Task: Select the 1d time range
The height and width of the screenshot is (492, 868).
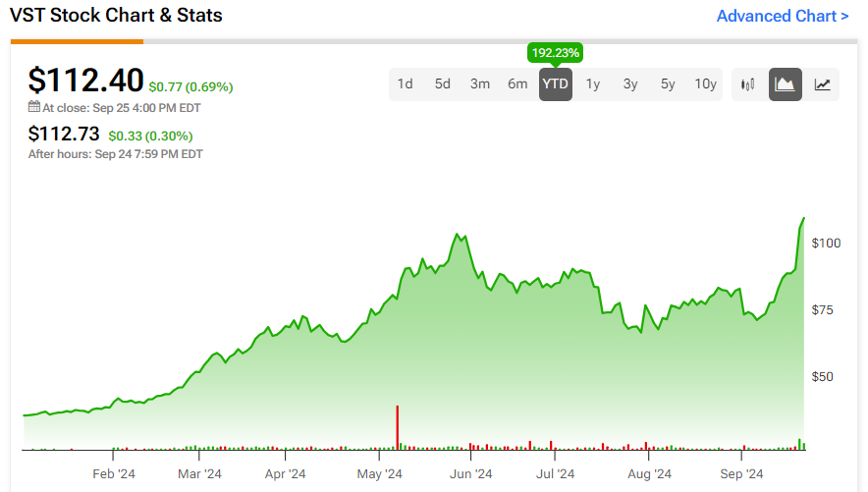Action: pyautogui.click(x=406, y=84)
